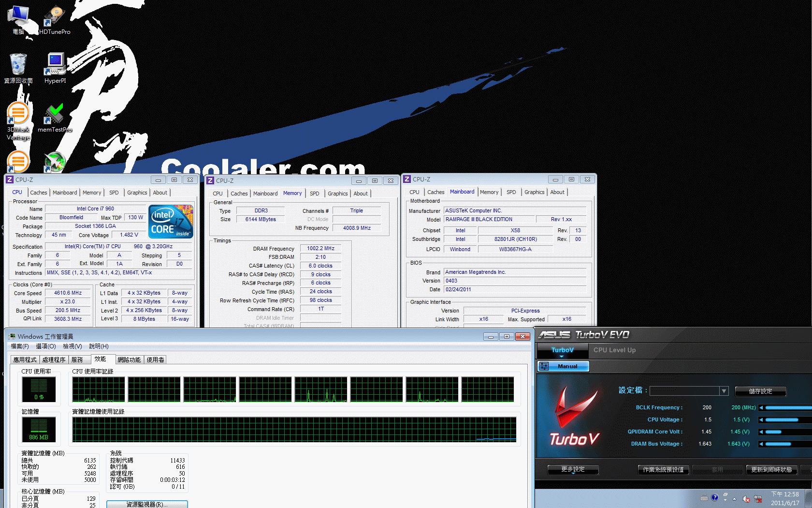Launch HDTunePro from the desktop
This screenshot has height=508, width=812.
point(55,19)
